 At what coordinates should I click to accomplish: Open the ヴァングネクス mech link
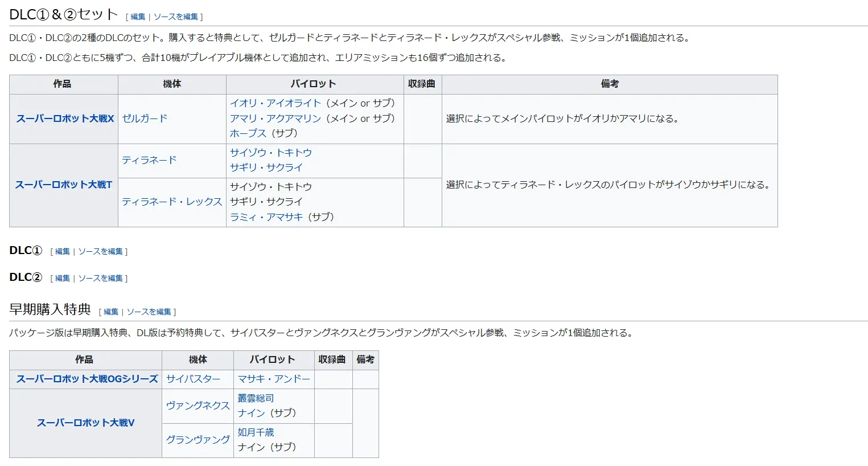[198, 406]
